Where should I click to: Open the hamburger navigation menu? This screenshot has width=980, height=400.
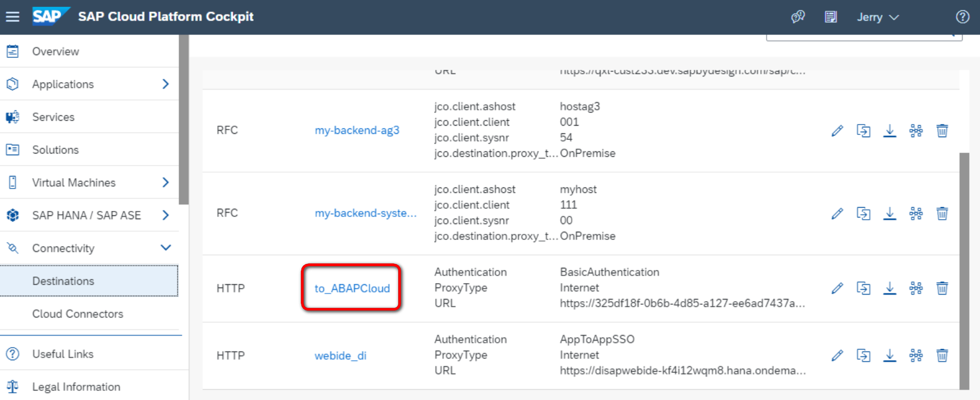click(x=13, y=17)
